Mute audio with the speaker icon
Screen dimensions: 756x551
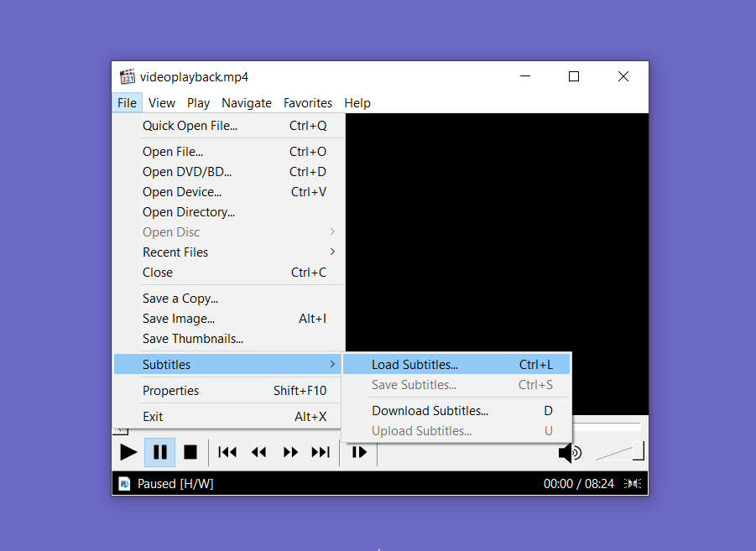[x=570, y=453]
